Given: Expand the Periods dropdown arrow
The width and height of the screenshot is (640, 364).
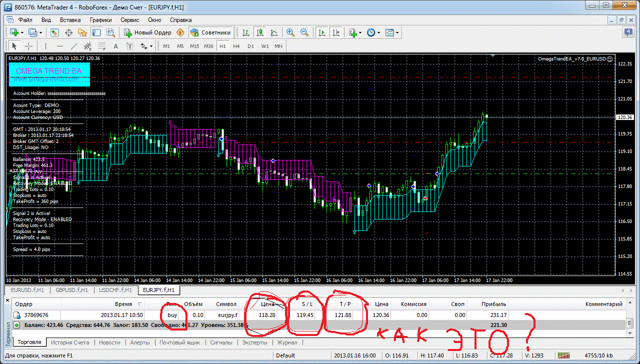Looking at the screenshot, I should (x=379, y=32).
